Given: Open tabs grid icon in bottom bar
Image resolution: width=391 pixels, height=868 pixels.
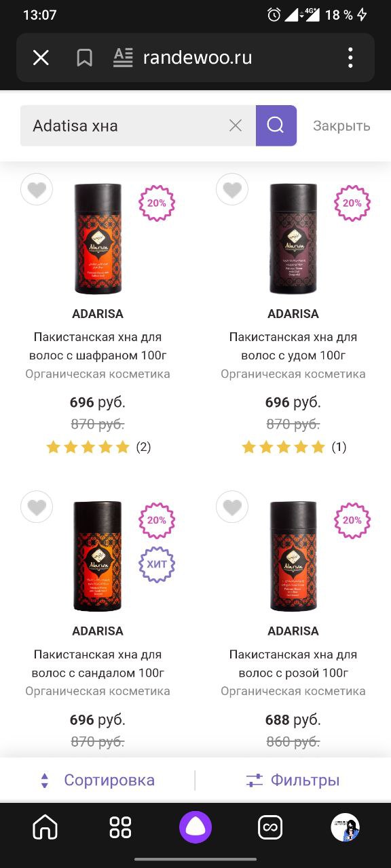Looking at the screenshot, I should 120,827.
